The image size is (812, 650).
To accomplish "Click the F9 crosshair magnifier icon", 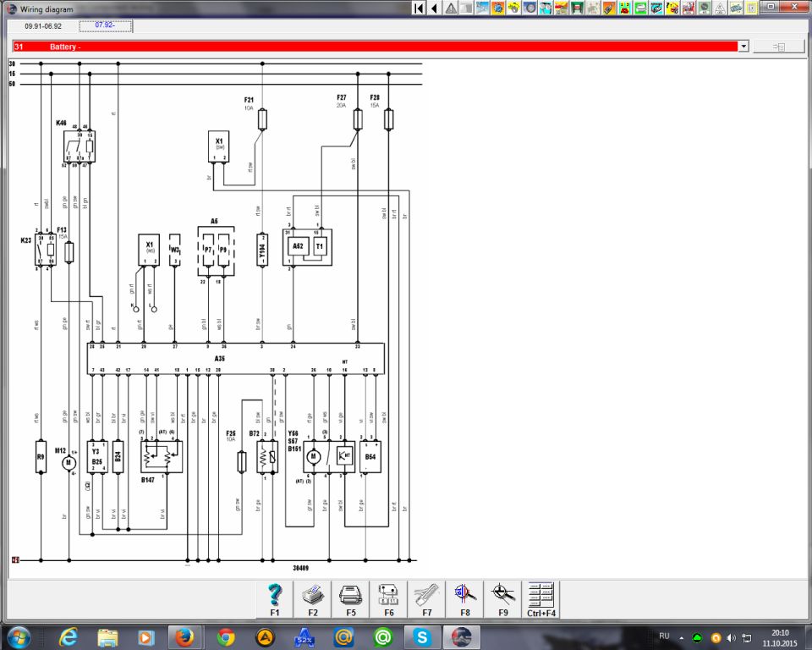I will click(502, 600).
